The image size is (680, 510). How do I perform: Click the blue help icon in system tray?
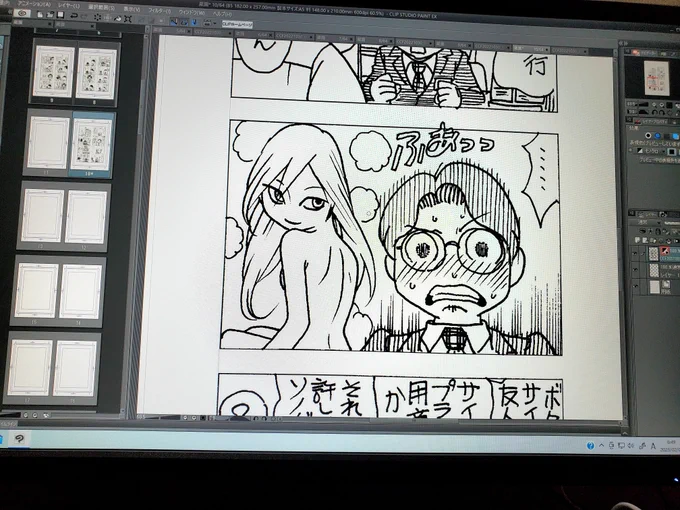(x=590, y=446)
